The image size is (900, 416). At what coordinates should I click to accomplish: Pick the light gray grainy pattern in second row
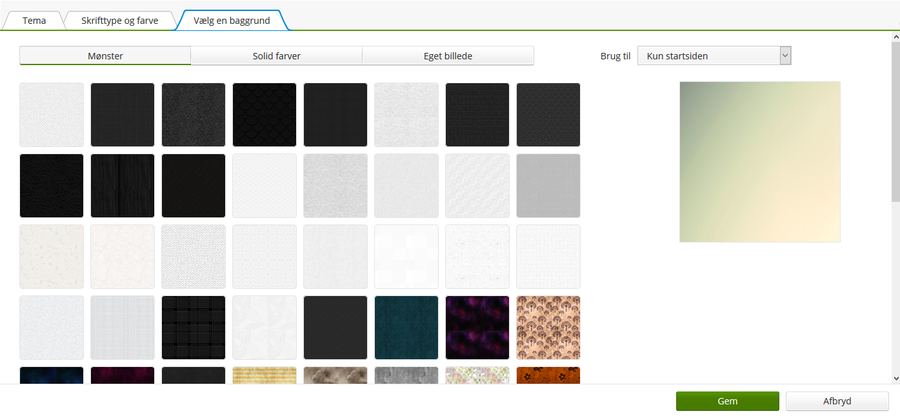335,185
